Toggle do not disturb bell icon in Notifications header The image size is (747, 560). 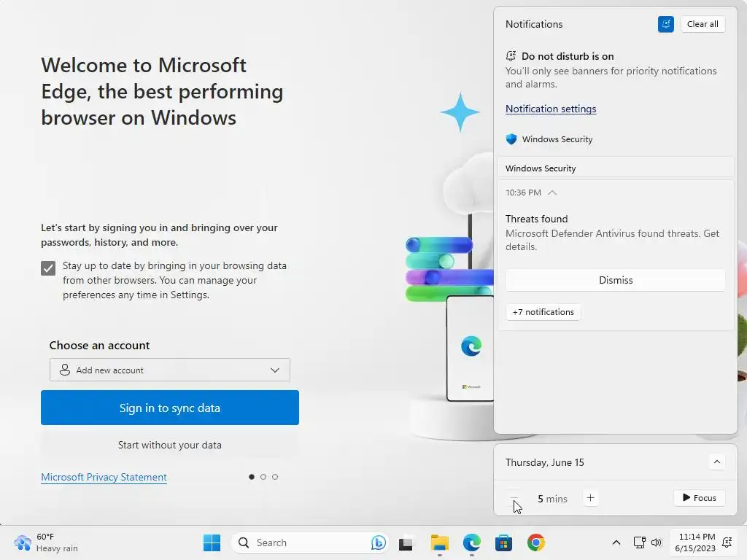point(665,24)
